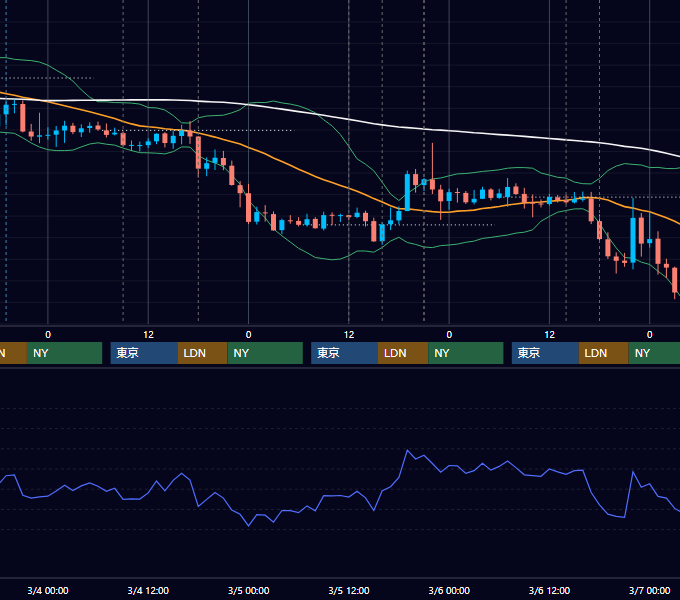The height and width of the screenshot is (600, 680).
Task: Click the oscillator's highest peak before 3/6 00:00
Action: coord(407,451)
